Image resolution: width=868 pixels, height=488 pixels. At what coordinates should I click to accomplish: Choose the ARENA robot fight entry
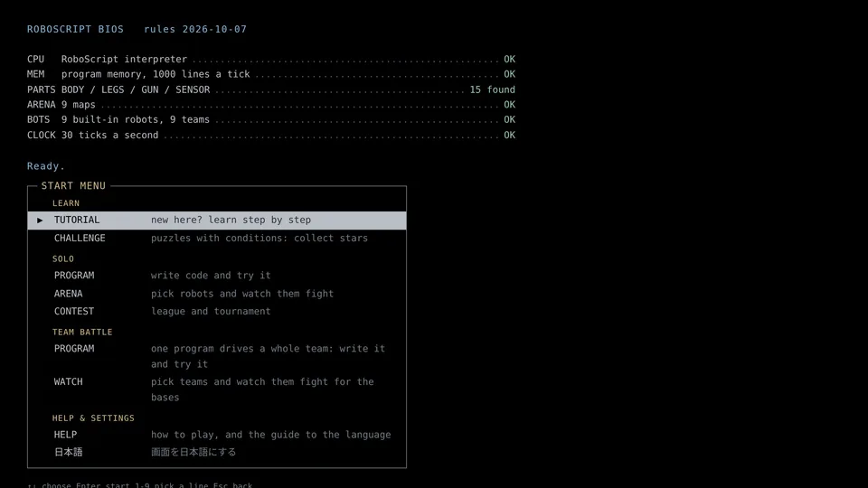[x=216, y=294]
